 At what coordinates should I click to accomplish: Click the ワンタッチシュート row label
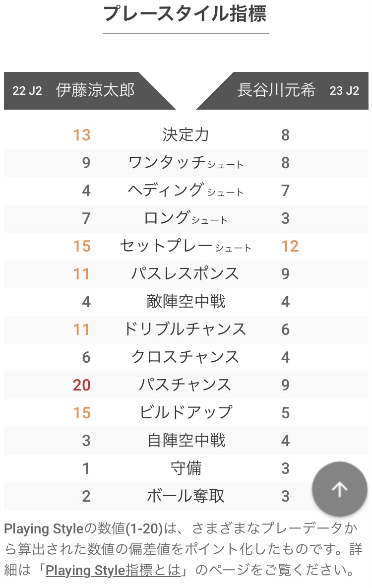[186, 163]
